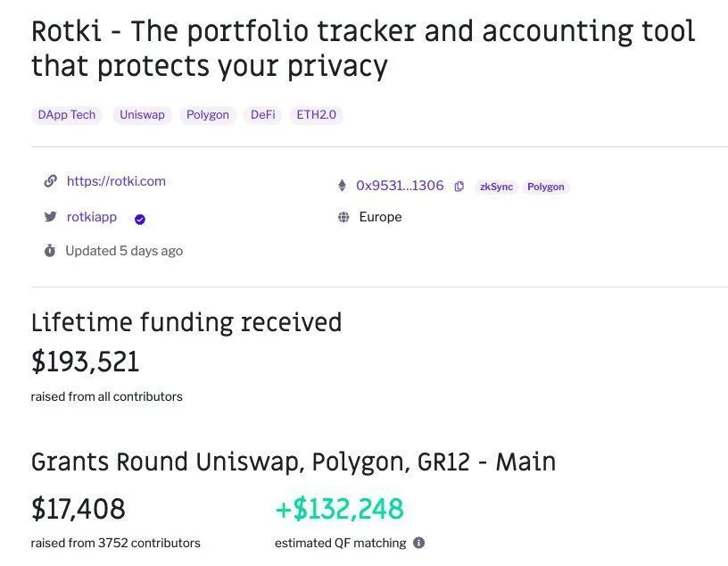Image resolution: width=728 pixels, height=566 pixels.
Task: Click the Rotki grant title heading
Action: tap(363, 48)
